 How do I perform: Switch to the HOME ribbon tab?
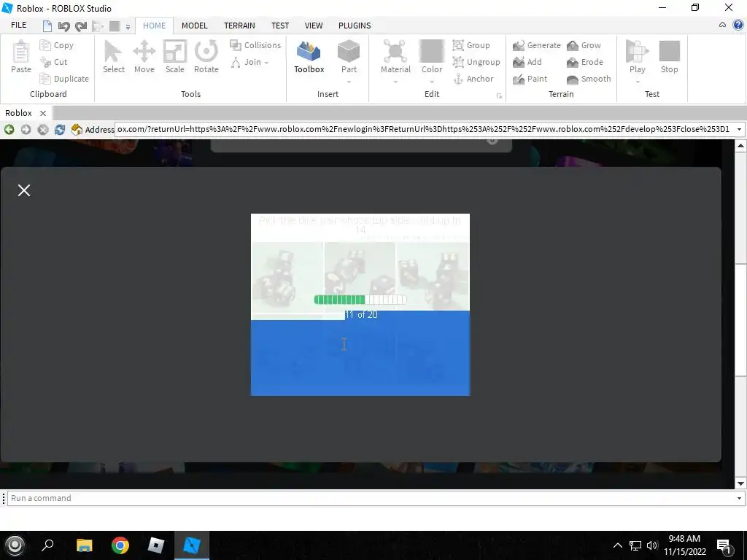(155, 26)
